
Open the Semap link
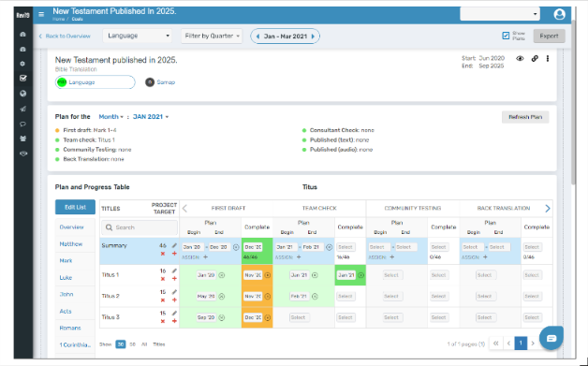[166, 82]
